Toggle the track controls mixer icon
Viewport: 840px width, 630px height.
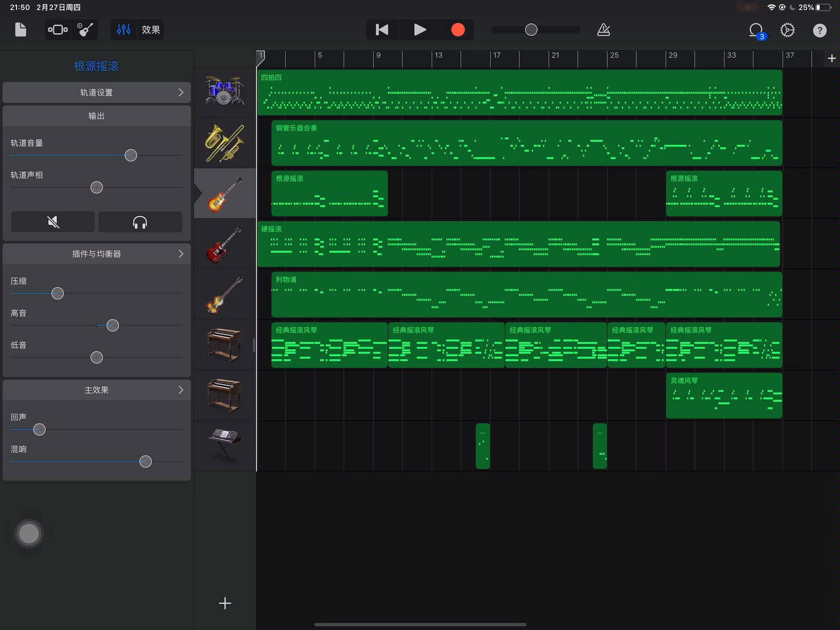(124, 30)
